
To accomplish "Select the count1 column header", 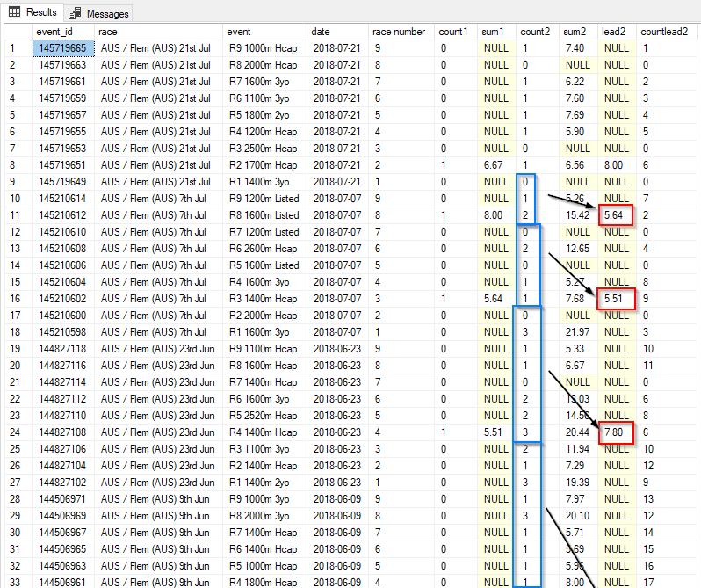I will pos(456,32).
